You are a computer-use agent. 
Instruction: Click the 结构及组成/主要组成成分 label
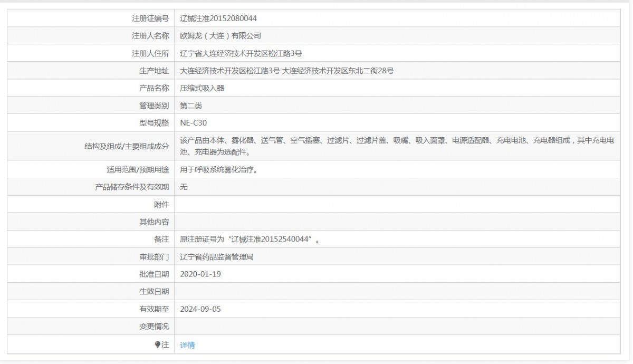127,146
